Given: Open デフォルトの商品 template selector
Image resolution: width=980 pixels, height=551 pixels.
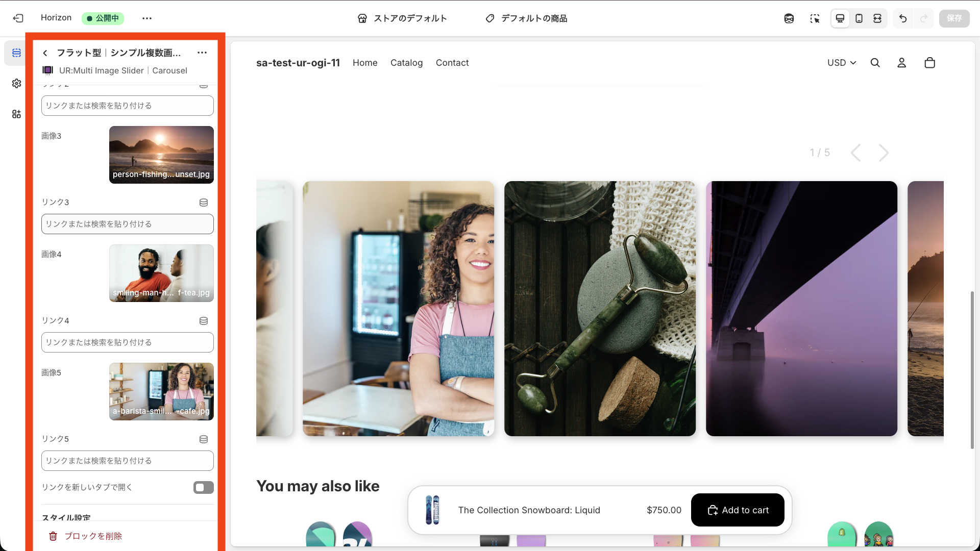Looking at the screenshot, I should (526, 18).
